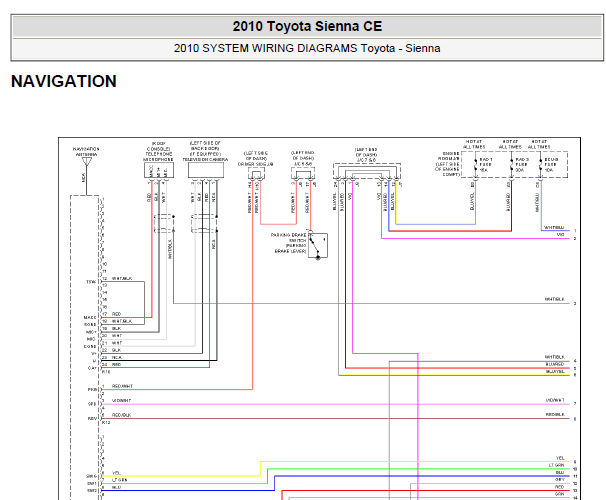Click the WHT/BLK label at pin 12

pos(122,278)
